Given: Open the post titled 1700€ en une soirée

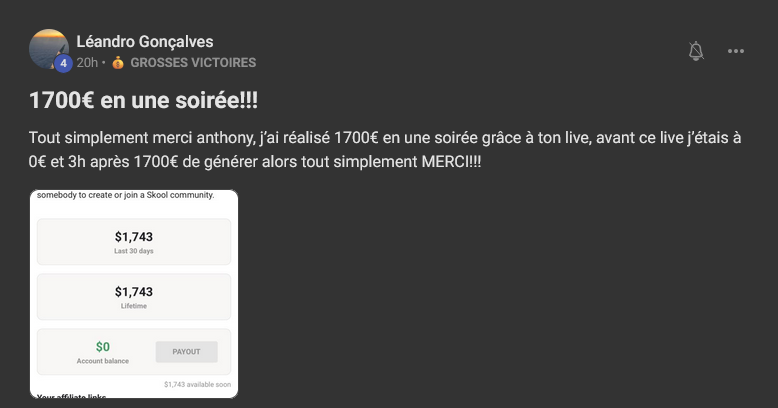Looking at the screenshot, I should pyautogui.click(x=143, y=100).
